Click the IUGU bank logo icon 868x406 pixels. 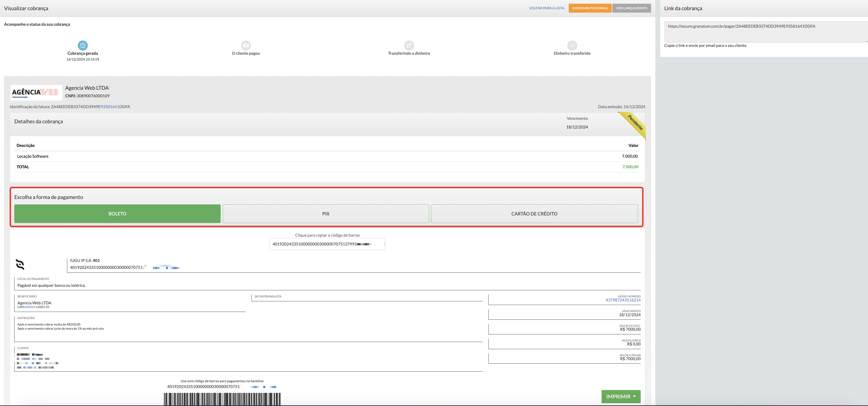pos(20,264)
